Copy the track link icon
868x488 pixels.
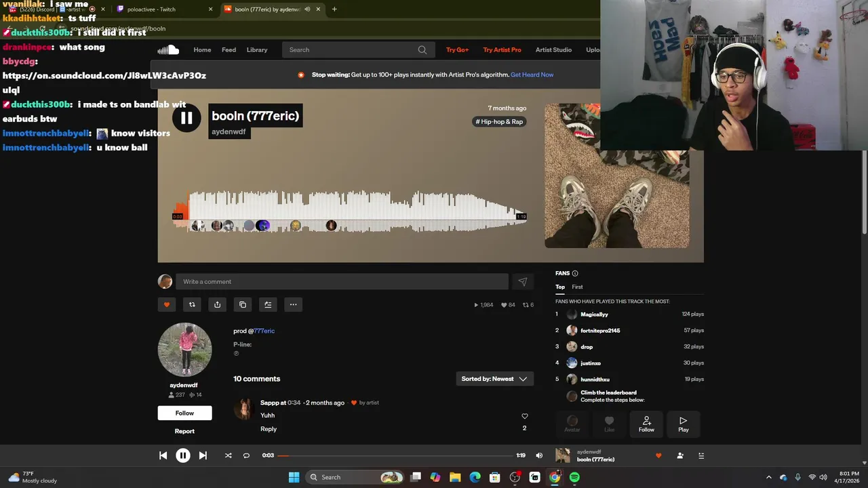[243, 304]
